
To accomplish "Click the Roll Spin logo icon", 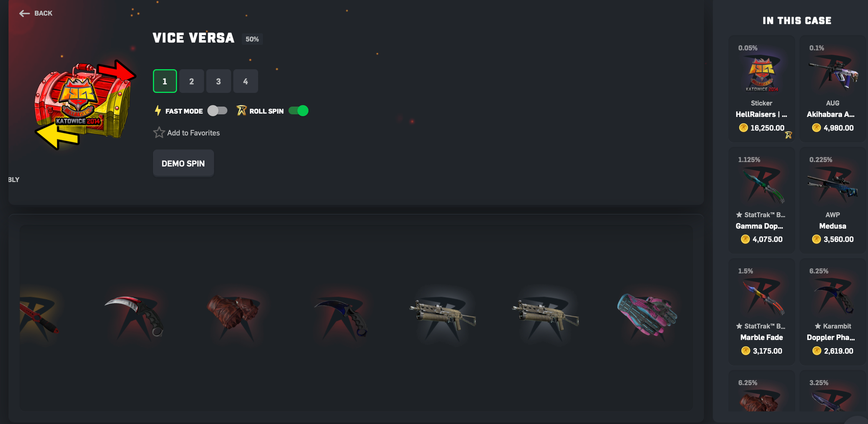I will pyautogui.click(x=241, y=111).
